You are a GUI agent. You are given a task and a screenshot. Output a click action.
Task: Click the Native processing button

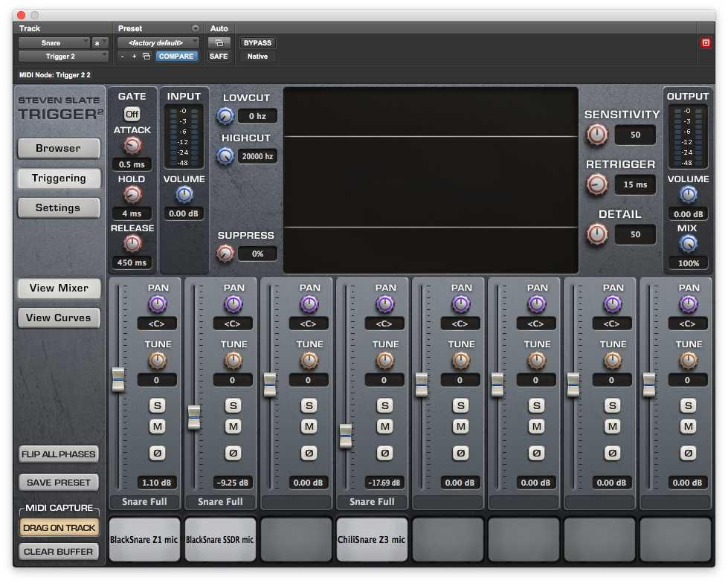(x=258, y=57)
